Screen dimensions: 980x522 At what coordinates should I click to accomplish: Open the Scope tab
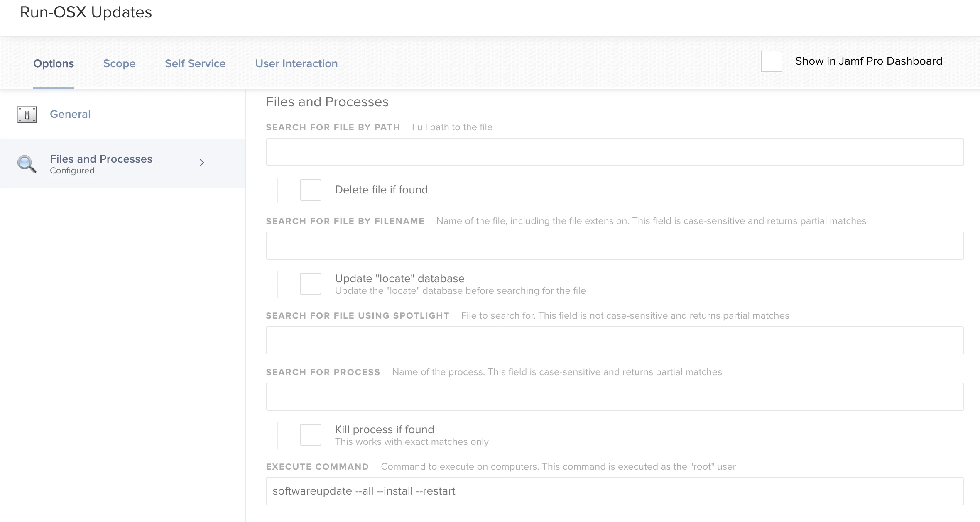tap(119, 63)
